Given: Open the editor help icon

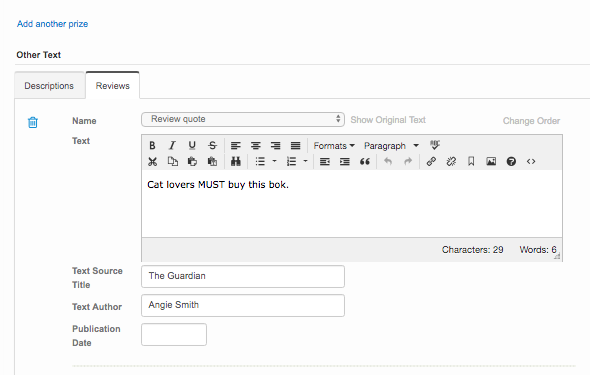Looking at the screenshot, I should pyautogui.click(x=511, y=161).
